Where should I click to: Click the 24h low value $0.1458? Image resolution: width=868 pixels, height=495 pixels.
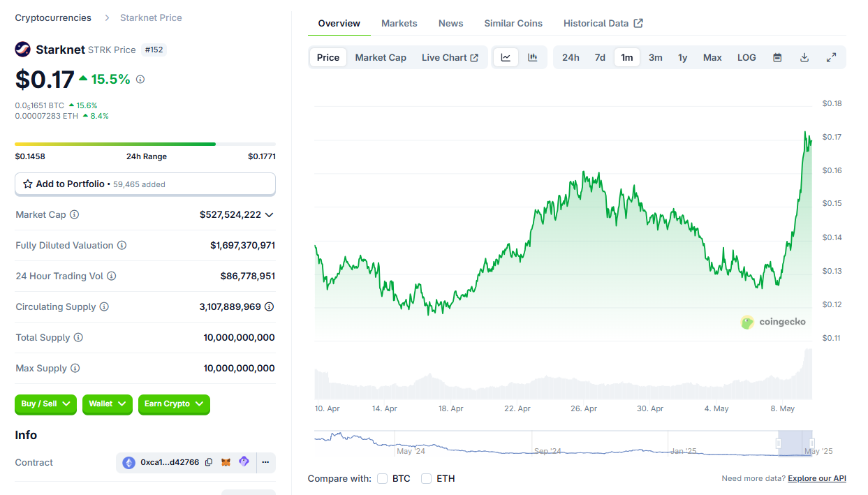pyautogui.click(x=30, y=156)
